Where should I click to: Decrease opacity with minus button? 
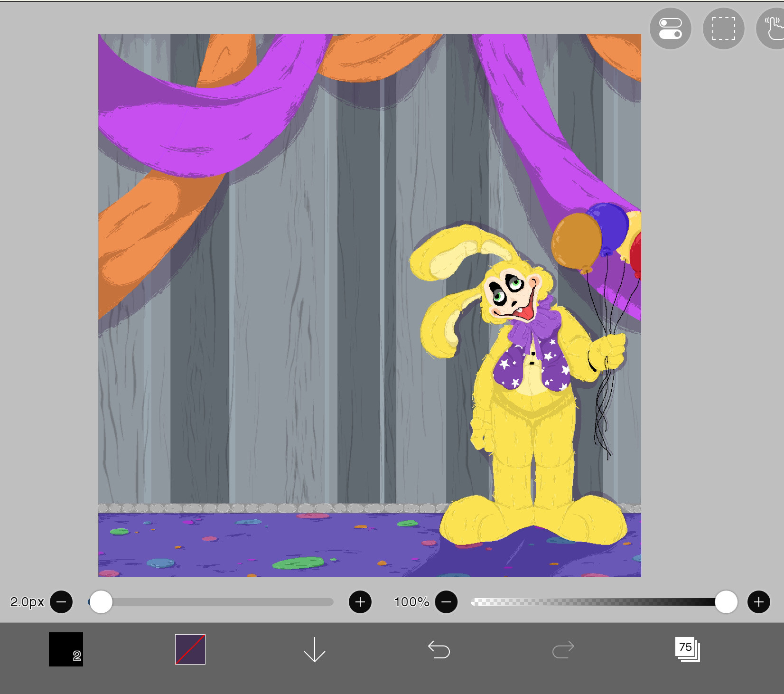[x=446, y=602]
